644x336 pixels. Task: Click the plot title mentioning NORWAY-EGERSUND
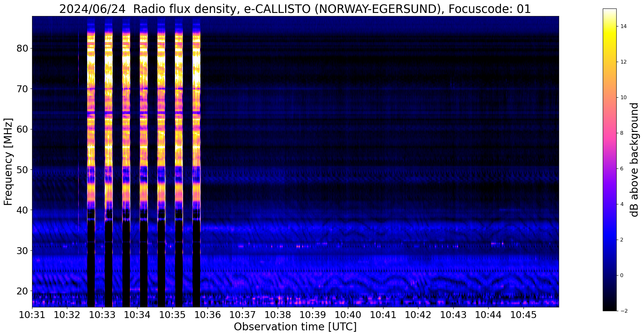[295, 9]
